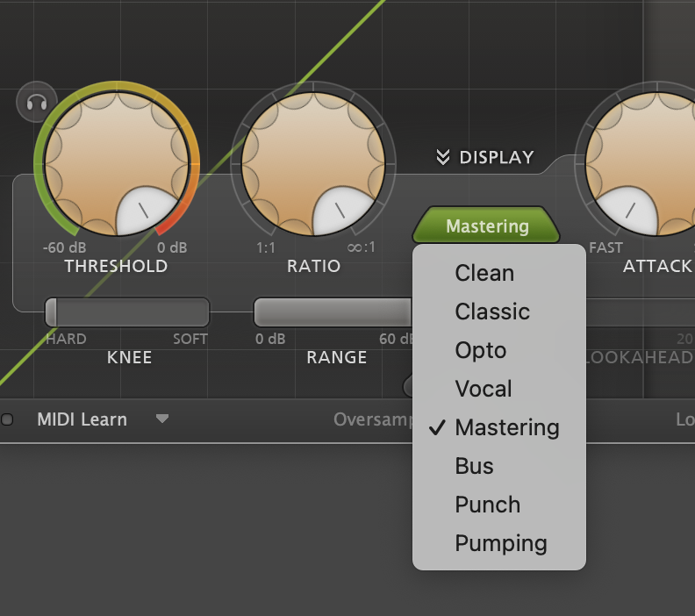Viewport: 695px width, 616px height.
Task: Select Clean compression style
Action: click(x=499, y=273)
